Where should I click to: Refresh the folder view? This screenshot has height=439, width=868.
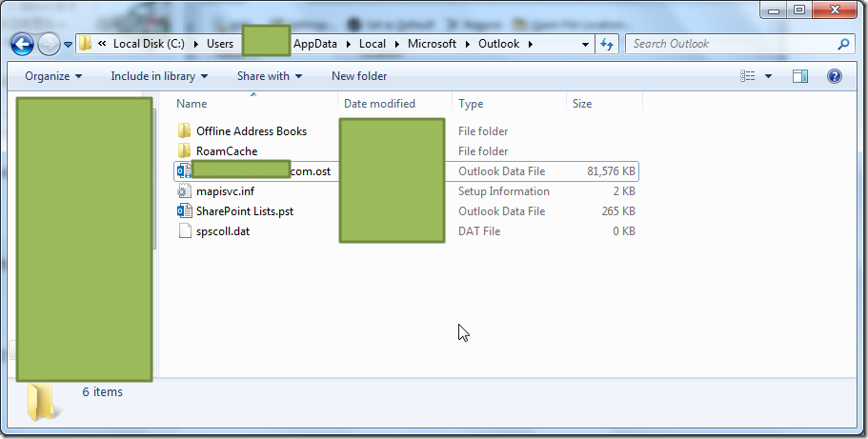[607, 45]
